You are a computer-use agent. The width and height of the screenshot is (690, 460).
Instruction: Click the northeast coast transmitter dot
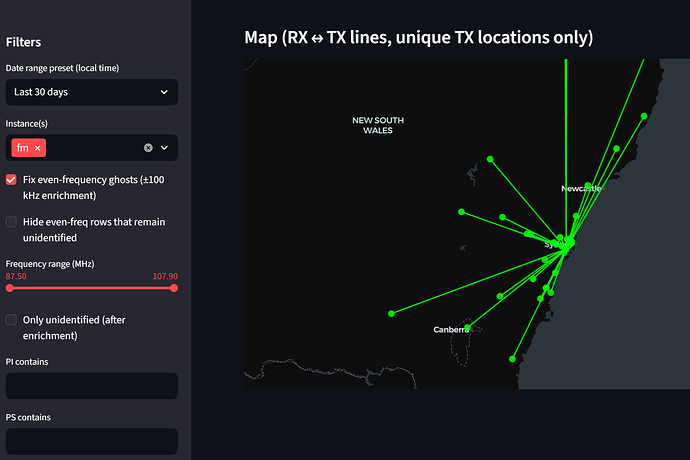tap(644, 116)
